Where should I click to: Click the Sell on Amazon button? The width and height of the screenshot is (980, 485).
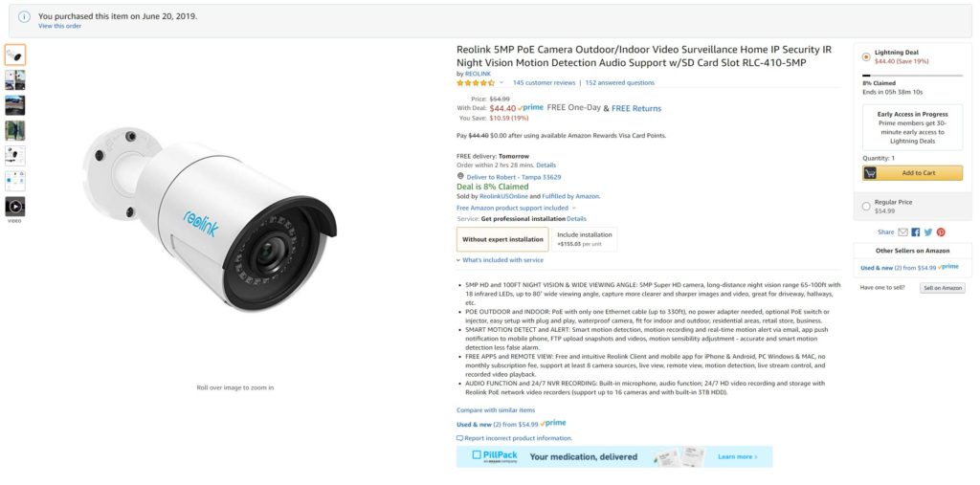click(x=943, y=288)
